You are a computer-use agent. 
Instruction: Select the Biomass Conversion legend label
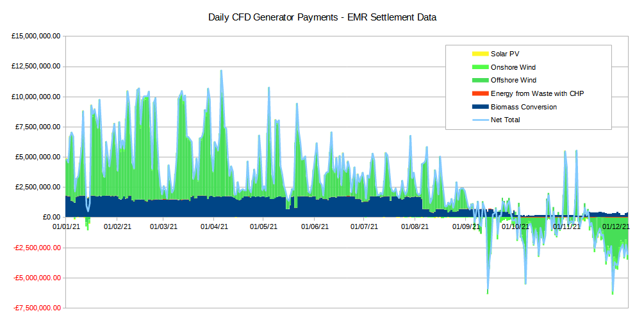click(x=524, y=107)
